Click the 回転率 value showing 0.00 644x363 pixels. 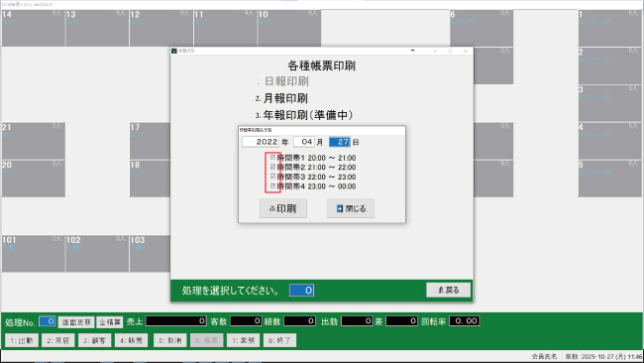pyautogui.click(x=464, y=321)
